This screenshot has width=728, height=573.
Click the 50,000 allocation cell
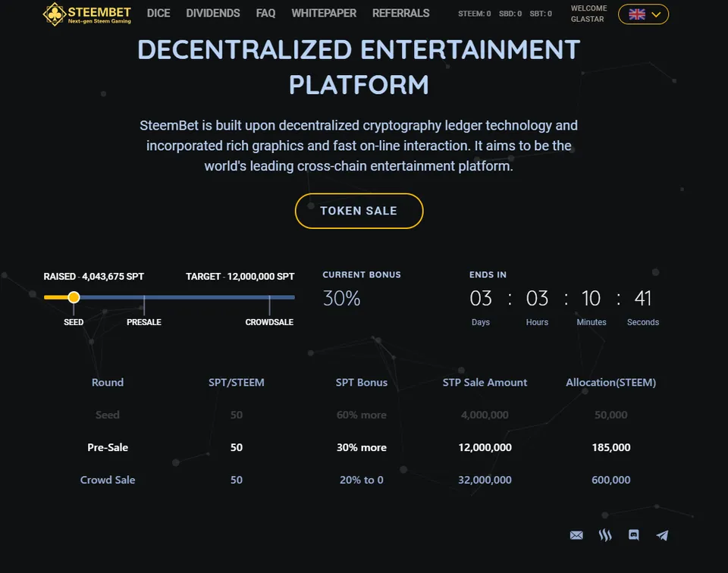click(x=611, y=415)
